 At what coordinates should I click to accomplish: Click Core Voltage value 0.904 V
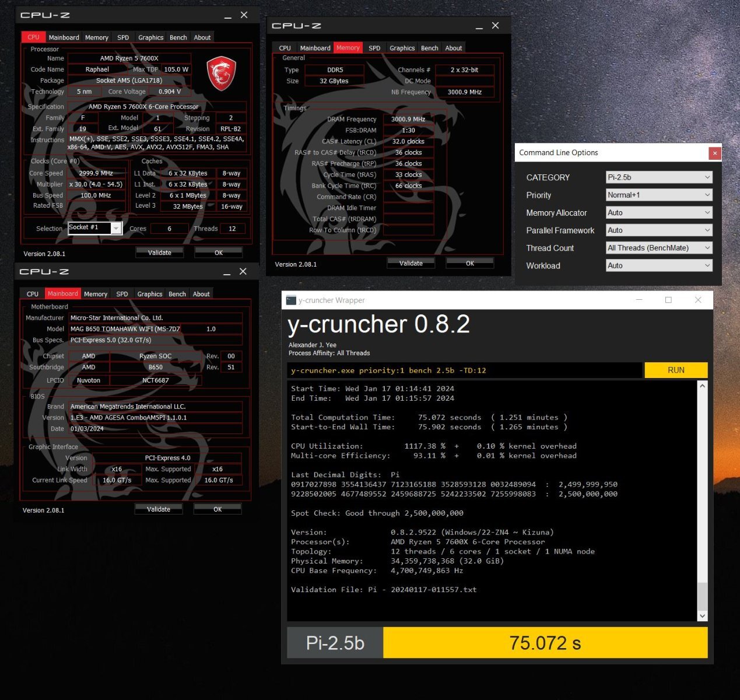pyautogui.click(x=170, y=92)
